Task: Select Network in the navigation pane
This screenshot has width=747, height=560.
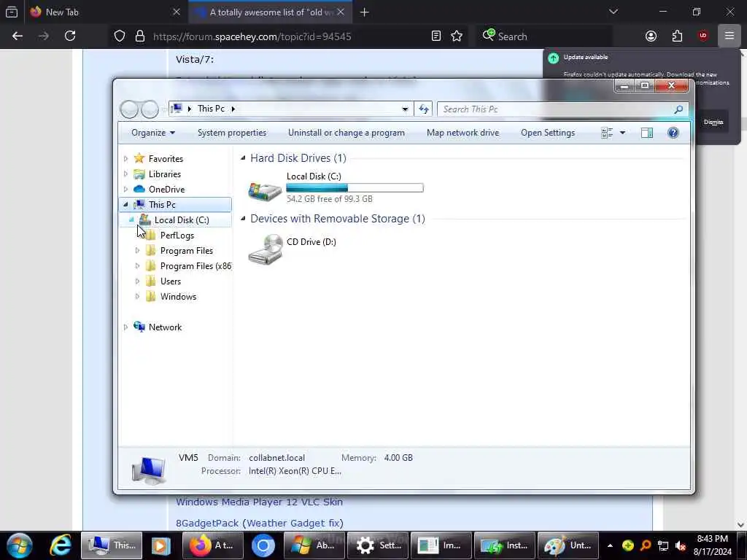Action: click(165, 327)
